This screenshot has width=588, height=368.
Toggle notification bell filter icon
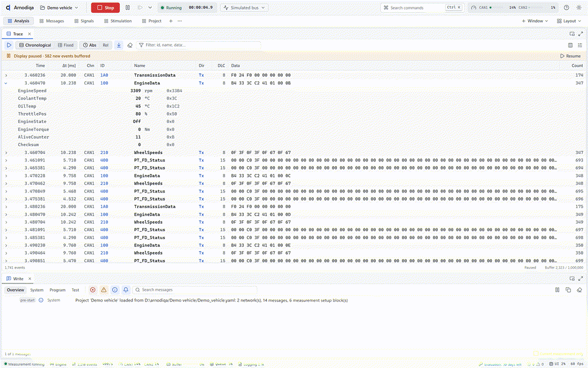(126, 290)
